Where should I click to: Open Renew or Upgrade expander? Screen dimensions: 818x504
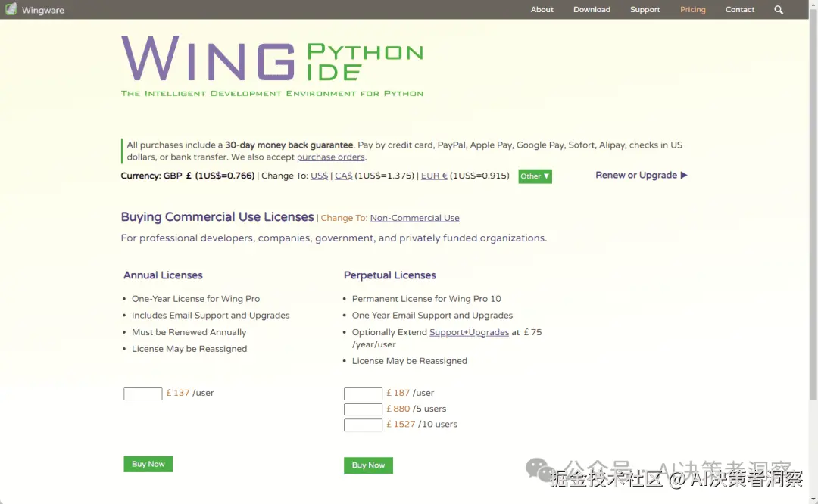pos(642,175)
